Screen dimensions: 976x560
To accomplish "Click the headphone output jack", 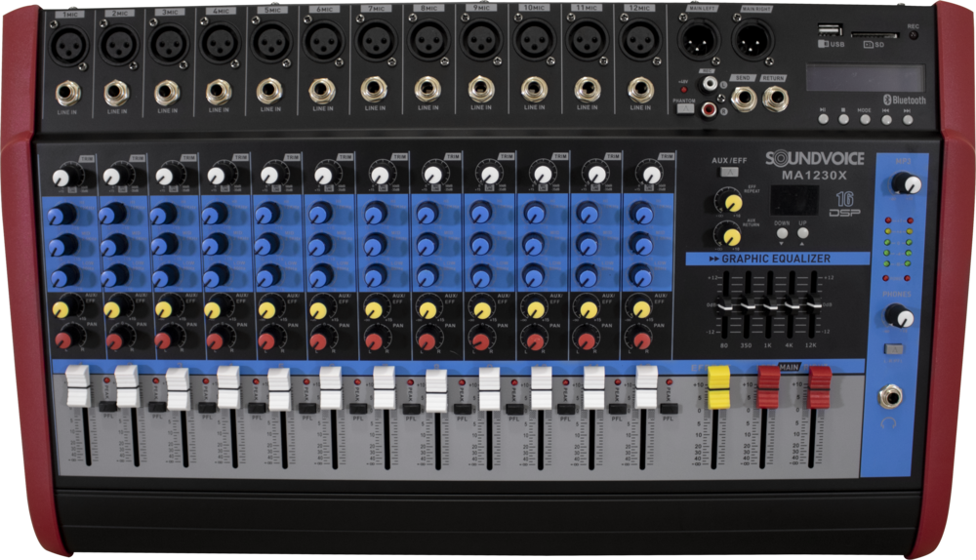I will pyautogui.click(x=890, y=396).
